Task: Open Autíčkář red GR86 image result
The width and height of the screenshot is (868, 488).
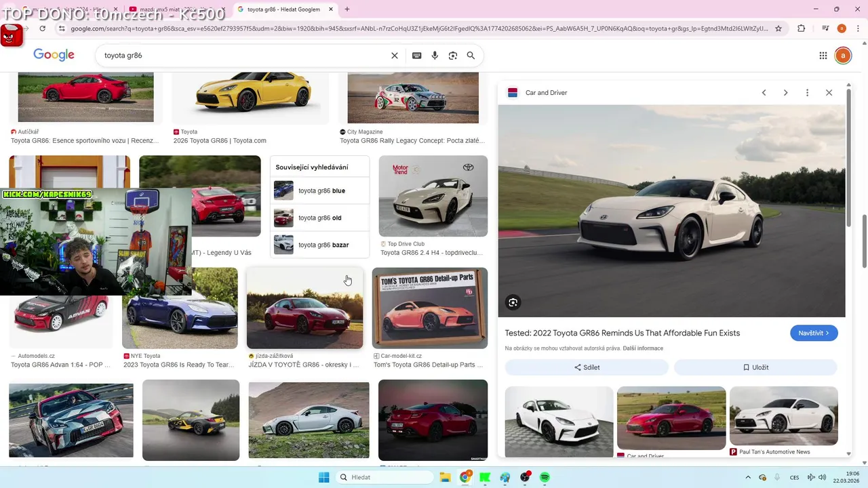Action: pos(85,97)
